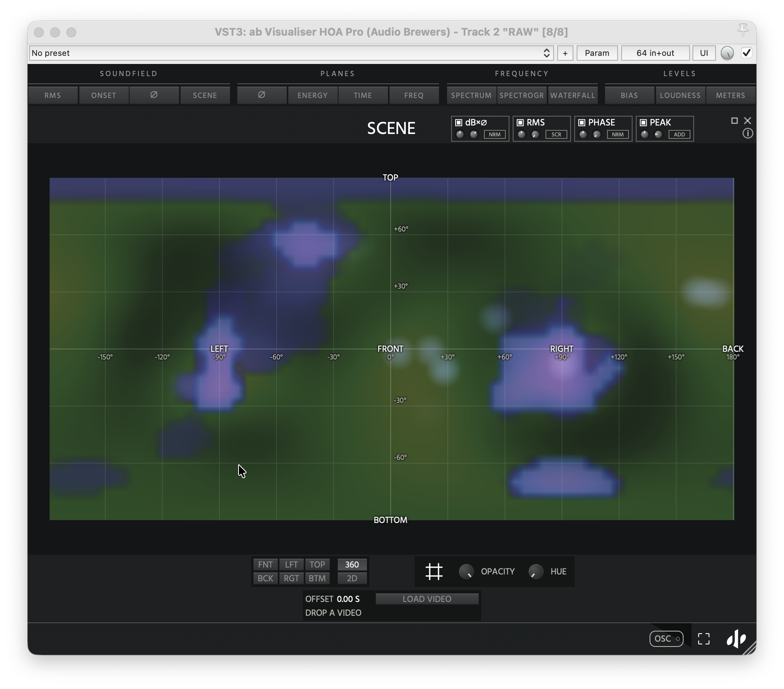This screenshot has width=784, height=689.
Task: Click the SCR mode in RMS box
Action: 556,134
